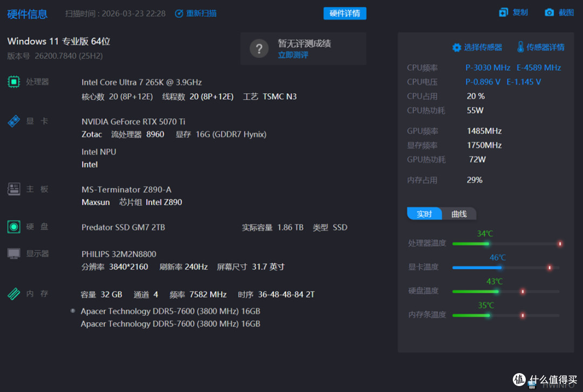Click the TSMC N3 process value
The height and width of the screenshot is (392, 583).
(280, 97)
